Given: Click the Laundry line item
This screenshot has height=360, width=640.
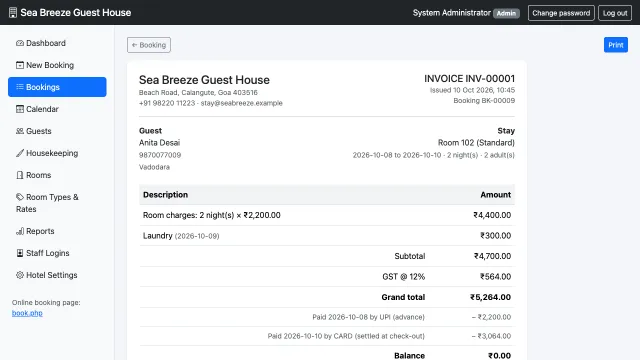Looking at the screenshot, I should 181,236.
